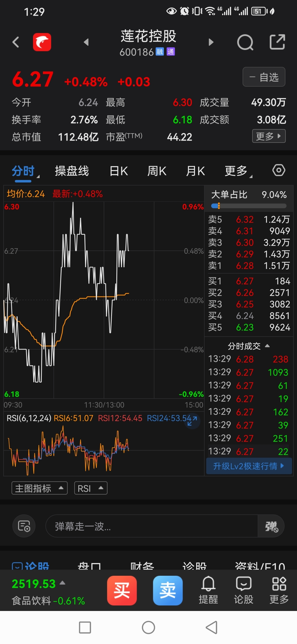Expand the 更多 chart period dropdown
Viewport: 297px width, 644px height.
(x=238, y=171)
